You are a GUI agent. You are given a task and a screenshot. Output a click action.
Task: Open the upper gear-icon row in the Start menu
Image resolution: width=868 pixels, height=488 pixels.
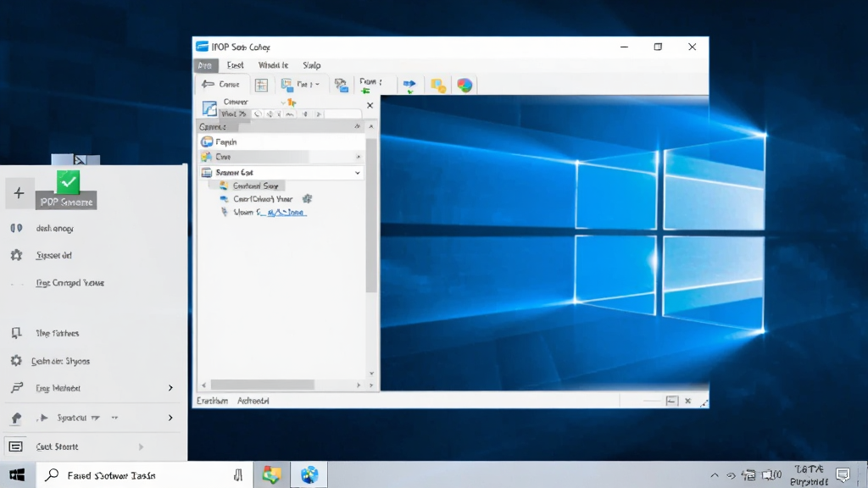pyautogui.click(x=93, y=255)
